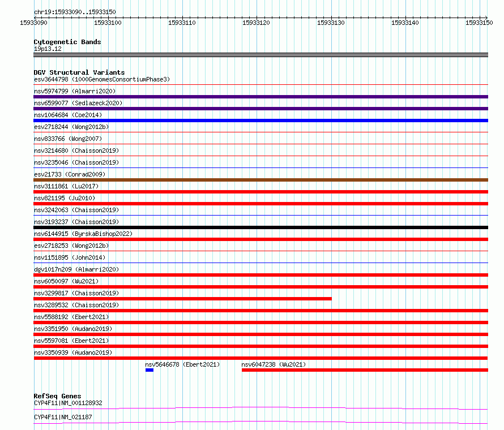Click the magenta CYP4F11|NM_001128932 transcript line
This screenshot has width=504, height=430.
[x=261, y=408]
